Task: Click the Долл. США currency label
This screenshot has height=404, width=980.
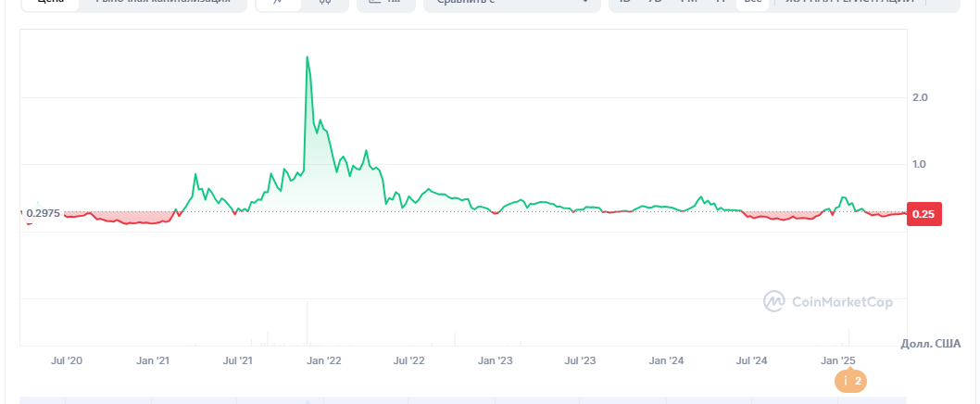Action: (x=930, y=344)
